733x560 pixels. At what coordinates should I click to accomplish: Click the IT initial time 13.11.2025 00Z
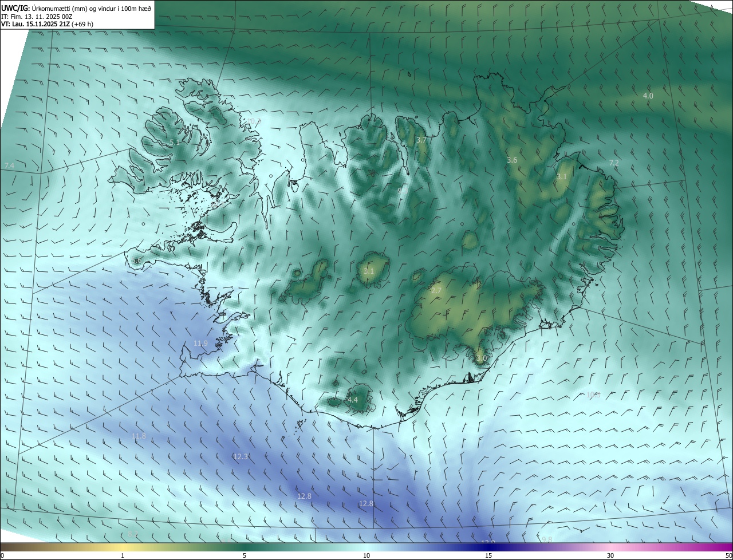[36, 16]
